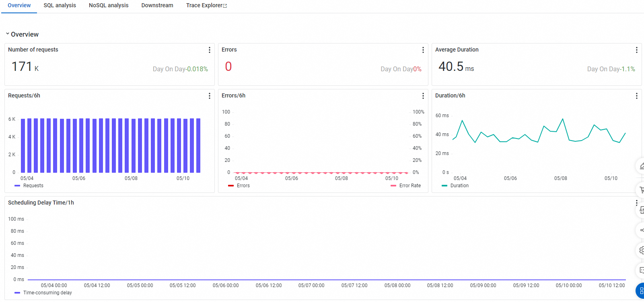
Task: Click the edit pencil floating icon
Action: 641,166
